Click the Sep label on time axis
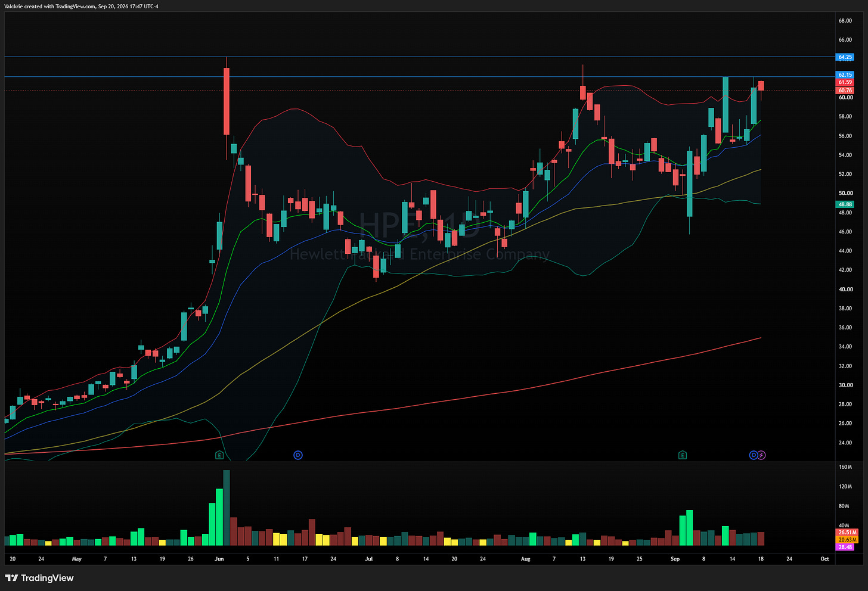868x591 pixels. (x=675, y=559)
